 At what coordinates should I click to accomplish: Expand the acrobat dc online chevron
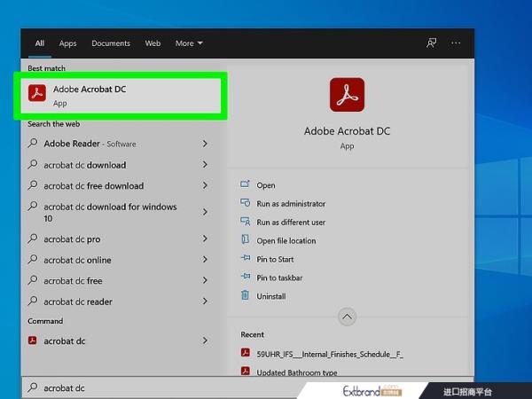205,260
